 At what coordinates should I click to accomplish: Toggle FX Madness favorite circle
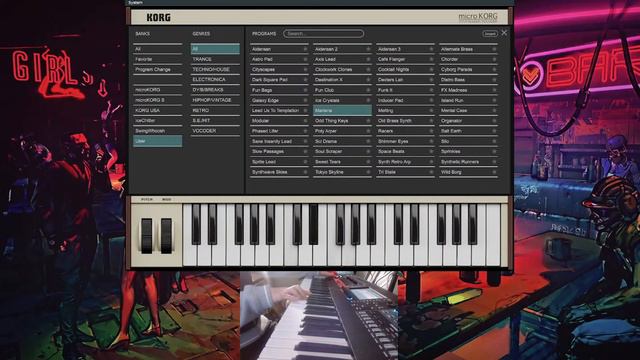tap(494, 90)
